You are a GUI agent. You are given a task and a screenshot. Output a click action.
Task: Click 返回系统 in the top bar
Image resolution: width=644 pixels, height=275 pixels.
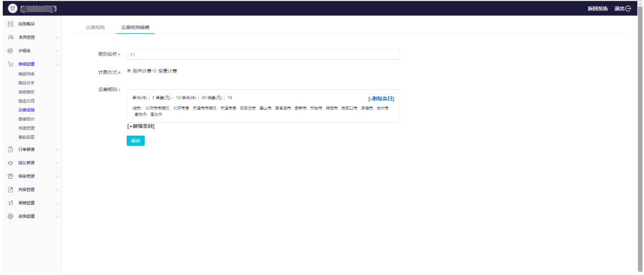tap(598, 9)
